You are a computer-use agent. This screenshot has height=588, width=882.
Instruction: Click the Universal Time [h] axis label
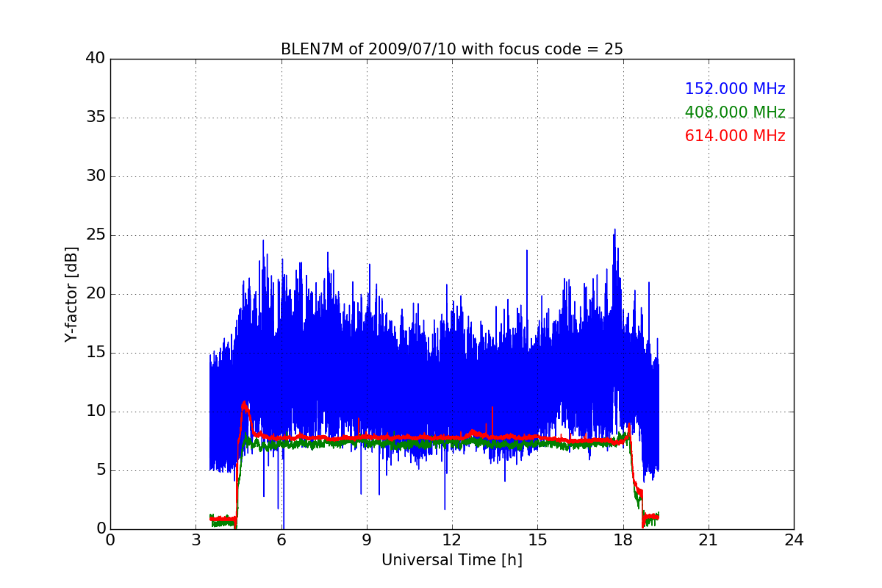click(452, 560)
